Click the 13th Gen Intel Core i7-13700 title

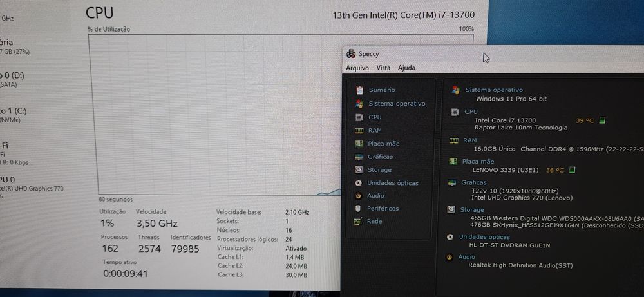pos(403,15)
